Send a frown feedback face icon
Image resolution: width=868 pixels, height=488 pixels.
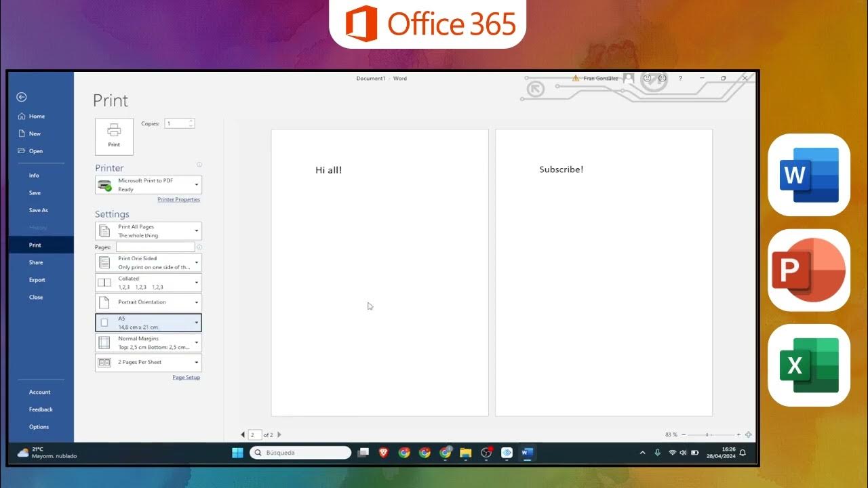(662, 79)
